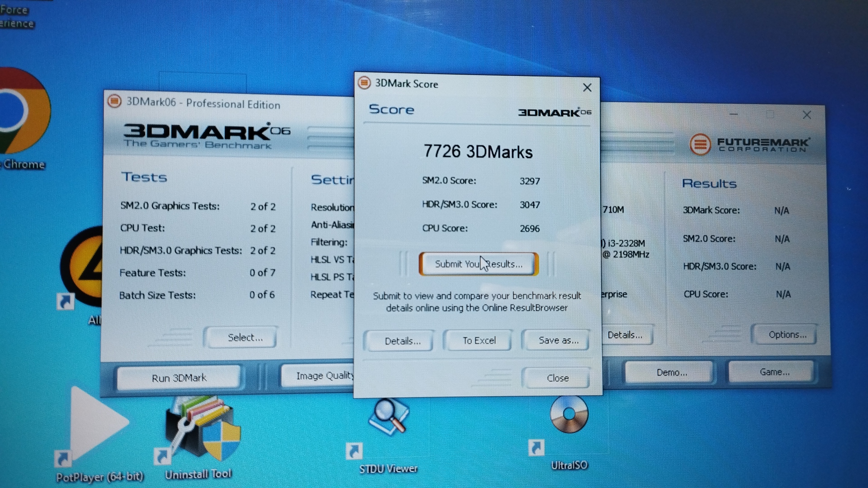868x488 pixels.
Task: Click the Demo button
Action: (671, 372)
